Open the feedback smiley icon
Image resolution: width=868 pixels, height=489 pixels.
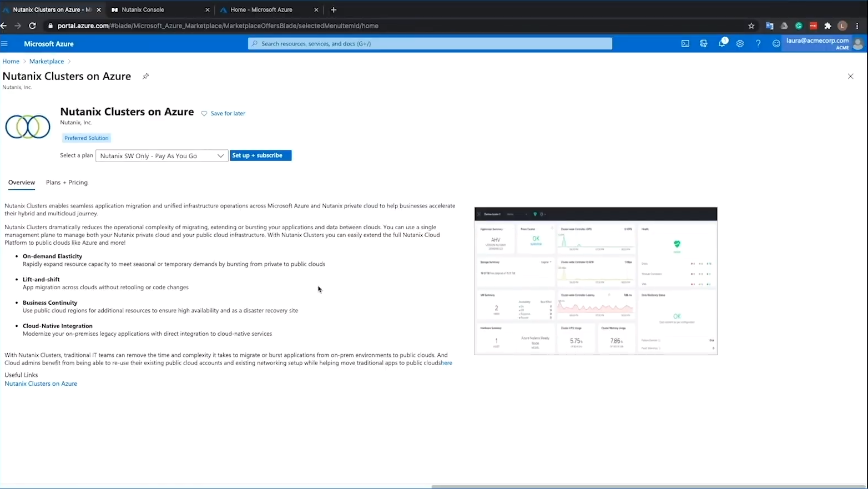[776, 44]
